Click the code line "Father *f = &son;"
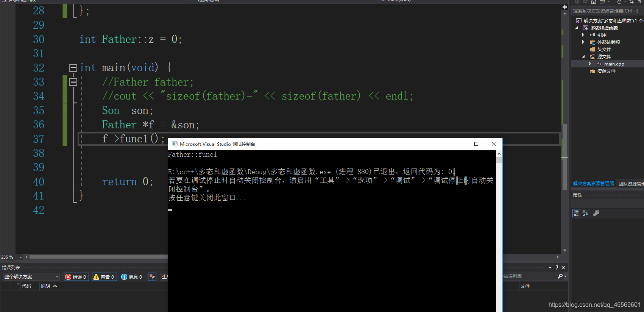The image size is (644, 312). (151, 125)
